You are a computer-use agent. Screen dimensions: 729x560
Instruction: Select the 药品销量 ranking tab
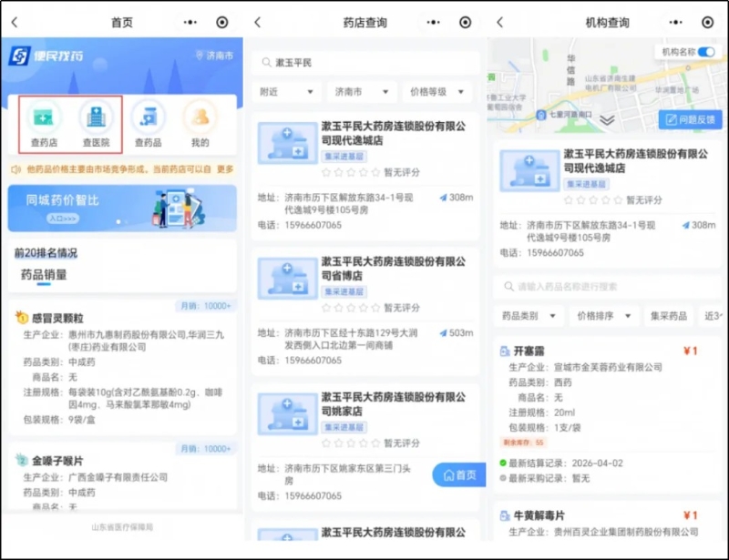click(x=44, y=274)
